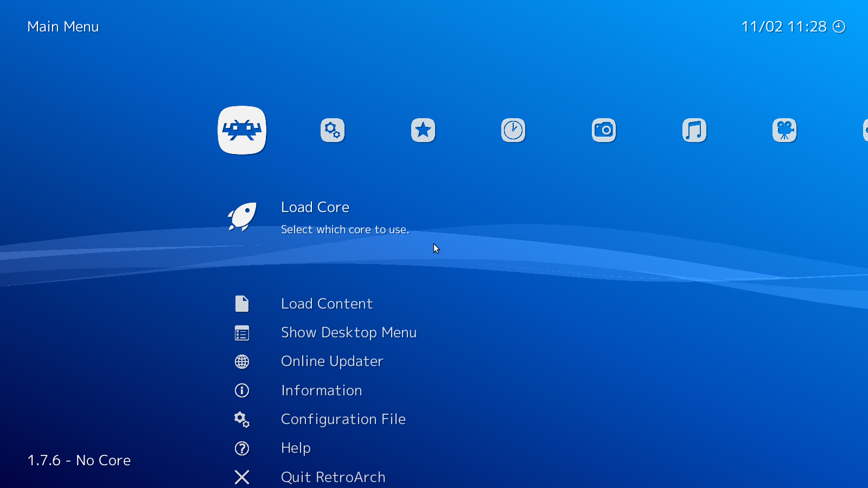Choose Quit RetroArch
The width and height of the screenshot is (868, 488).
(x=333, y=477)
